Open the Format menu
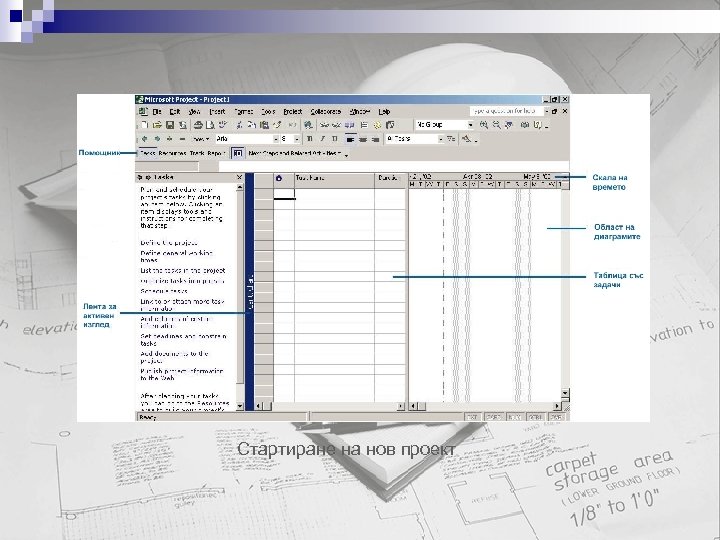This screenshot has height=540, width=720. pyautogui.click(x=243, y=112)
